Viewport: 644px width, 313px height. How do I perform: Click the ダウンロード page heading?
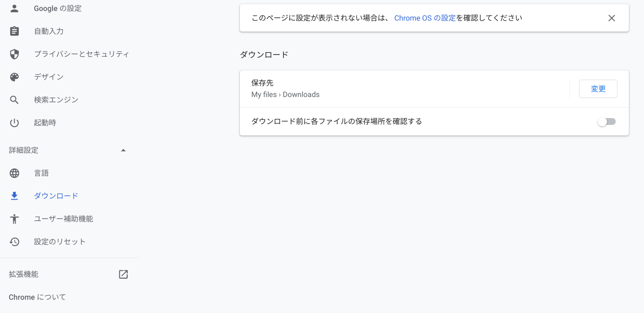(x=264, y=54)
